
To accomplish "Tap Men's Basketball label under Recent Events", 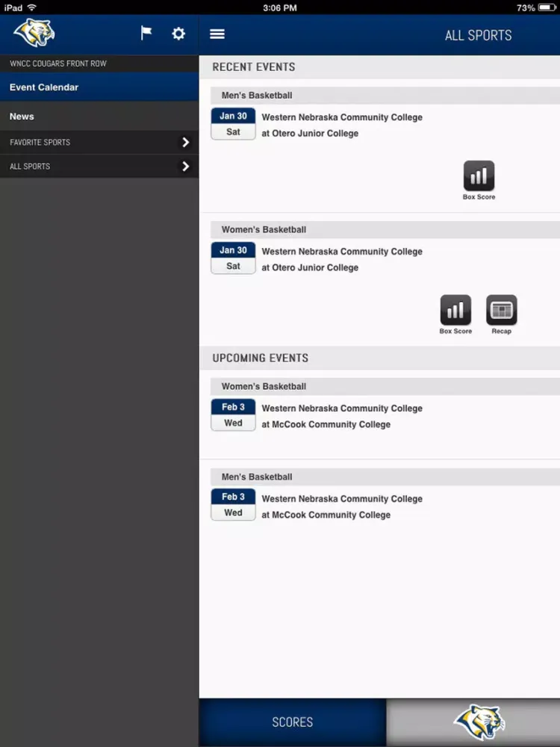I will 257,96.
